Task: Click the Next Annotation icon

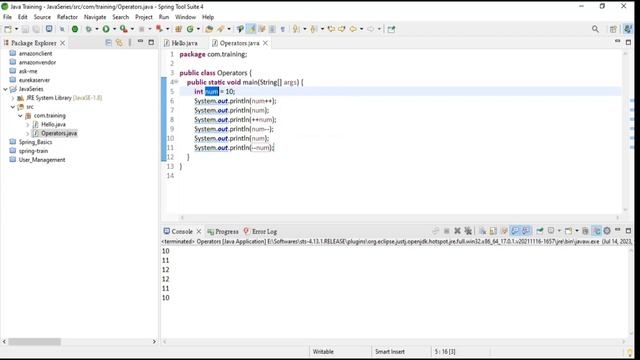Action: point(296,29)
